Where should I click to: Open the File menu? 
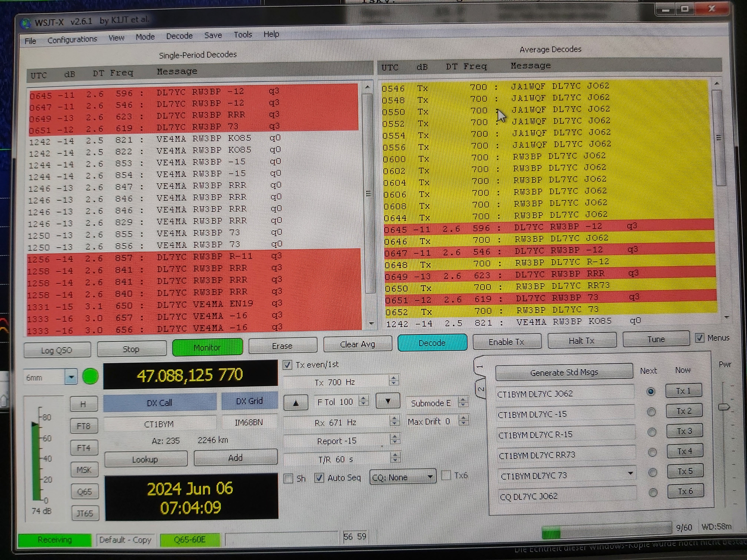coord(30,41)
